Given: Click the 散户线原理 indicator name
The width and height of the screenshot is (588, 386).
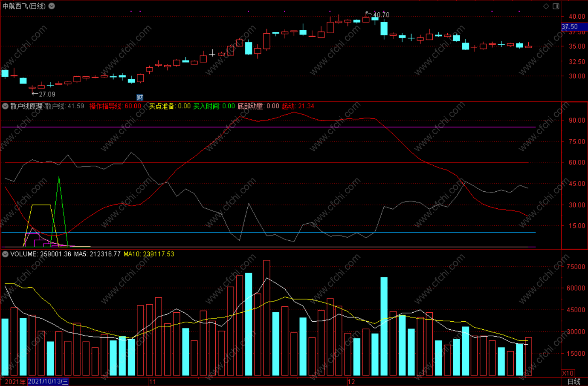Looking at the screenshot, I should click(26, 106).
